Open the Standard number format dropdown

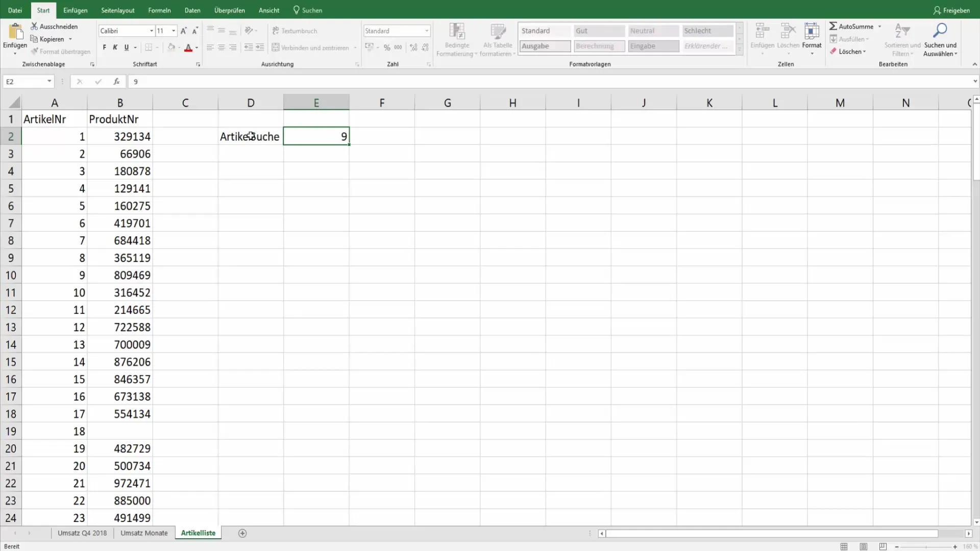[427, 31]
